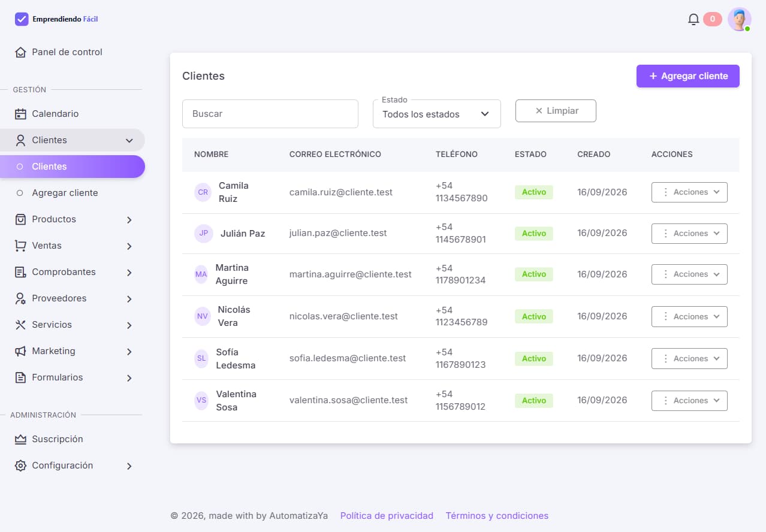Viewport: 766px width, 532px height.
Task: Click email sofia.ledesma@cliente.test
Action: click(x=348, y=358)
